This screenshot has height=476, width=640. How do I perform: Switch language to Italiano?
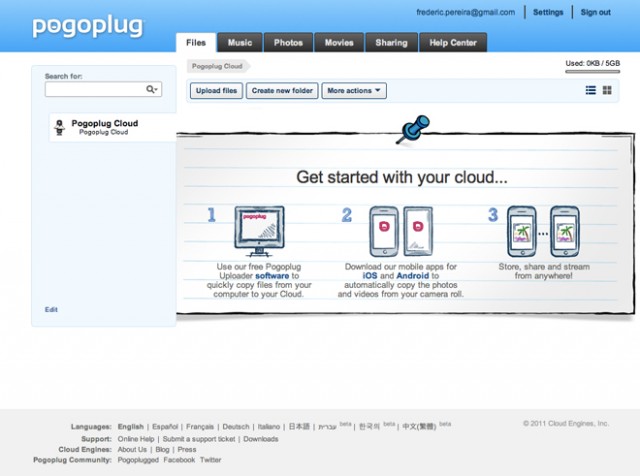pyautogui.click(x=269, y=427)
